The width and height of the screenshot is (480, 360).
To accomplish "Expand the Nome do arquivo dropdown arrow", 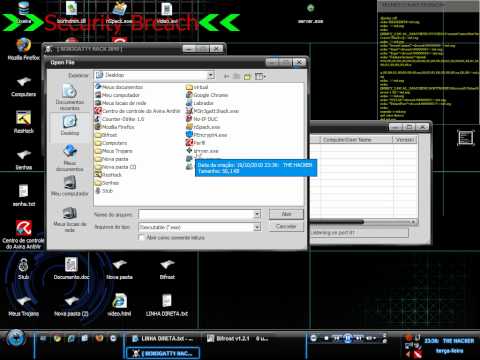I will (257, 214).
